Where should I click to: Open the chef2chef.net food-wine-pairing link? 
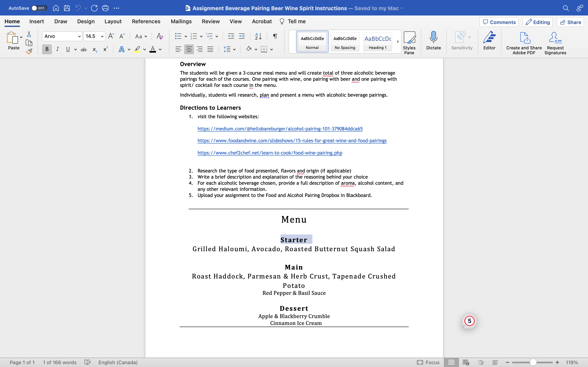(270, 153)
